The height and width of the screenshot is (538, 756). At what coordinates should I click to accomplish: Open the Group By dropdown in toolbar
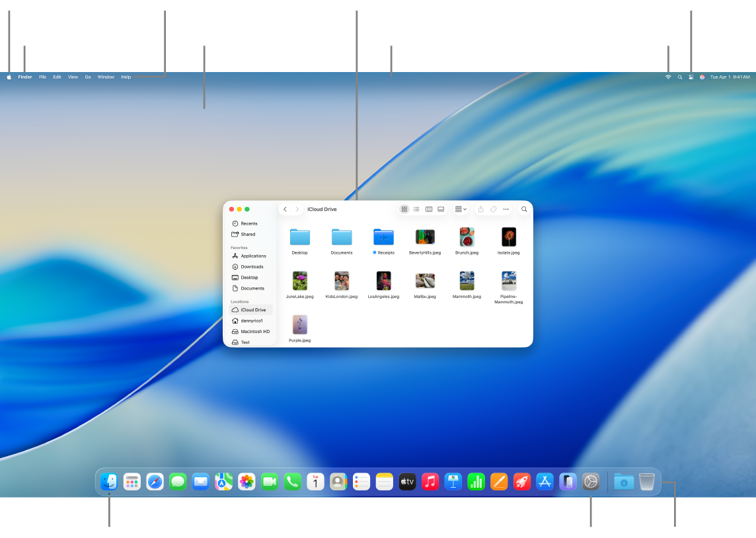point(461,210)
